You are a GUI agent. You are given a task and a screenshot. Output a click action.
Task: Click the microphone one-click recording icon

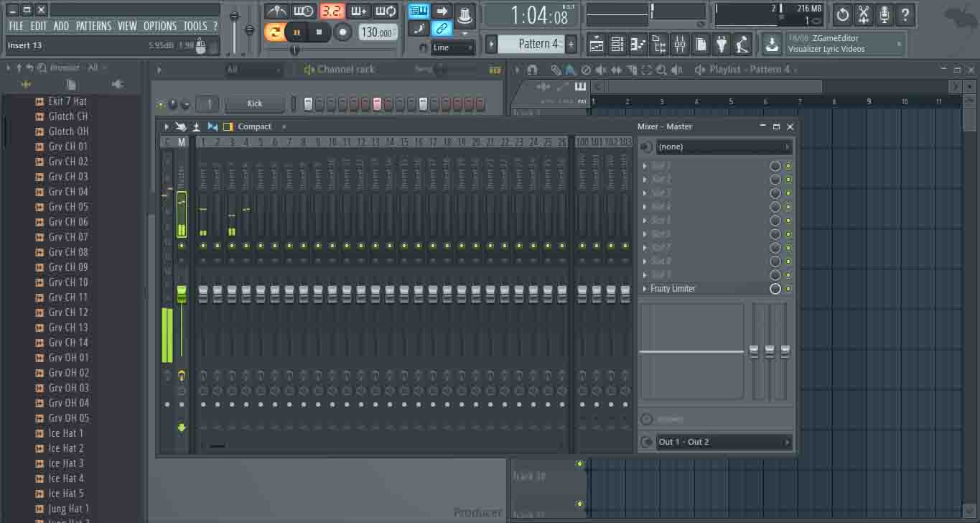tap(885, 14)
